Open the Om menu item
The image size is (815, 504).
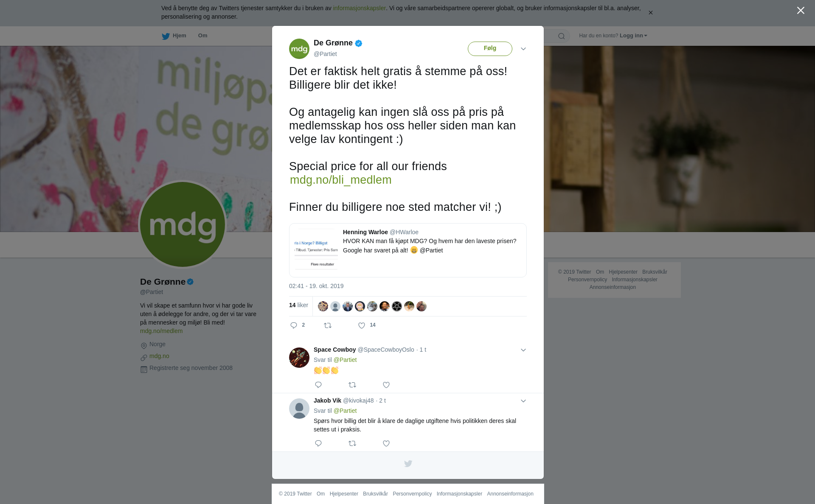(202, 36)
